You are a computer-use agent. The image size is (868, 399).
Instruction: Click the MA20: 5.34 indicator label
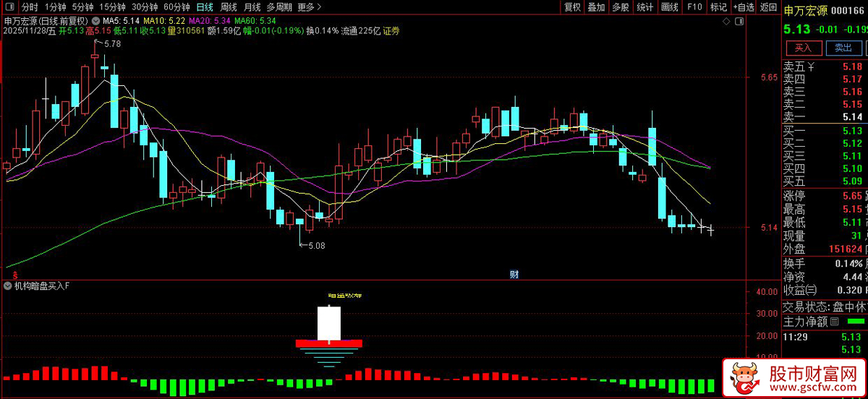point(210,21)
